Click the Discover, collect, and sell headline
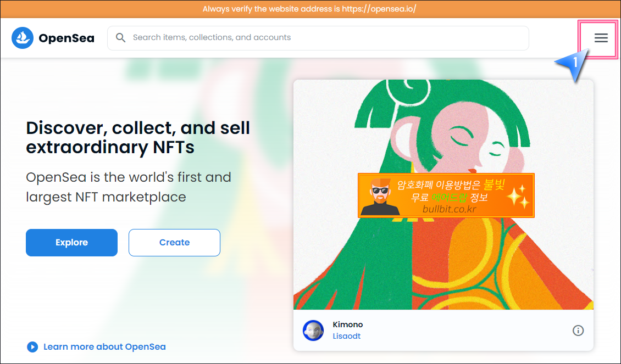 point(138,137)
